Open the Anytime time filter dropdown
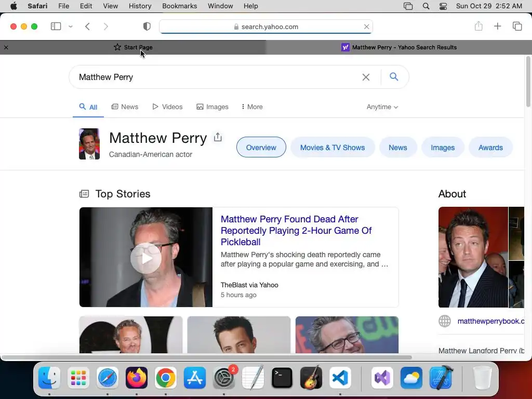The width and height of the screenshot is (532, 399). (x=382, y=107)
